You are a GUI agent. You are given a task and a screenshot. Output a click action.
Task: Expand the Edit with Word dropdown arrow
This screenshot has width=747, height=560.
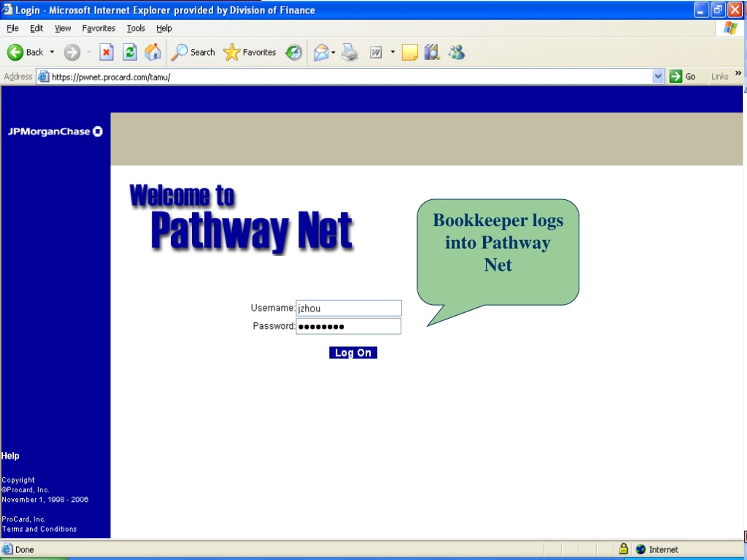click(x=393, y=52)
